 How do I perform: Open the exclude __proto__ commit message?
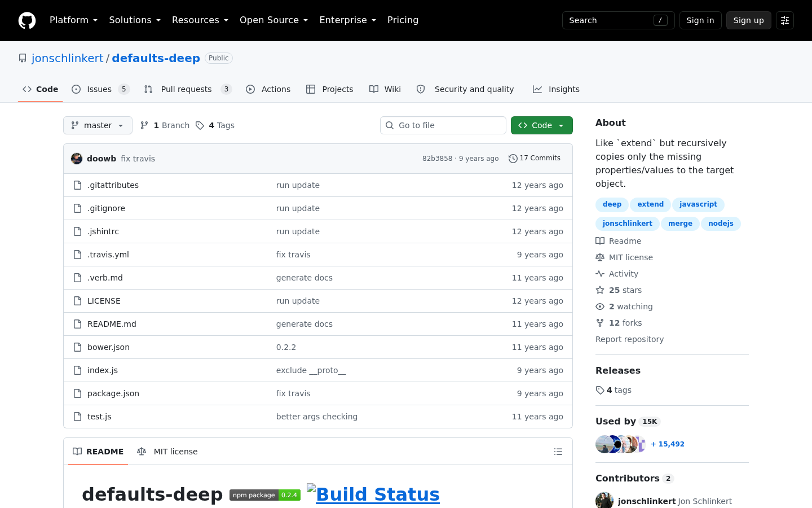[x=311, y=370]
